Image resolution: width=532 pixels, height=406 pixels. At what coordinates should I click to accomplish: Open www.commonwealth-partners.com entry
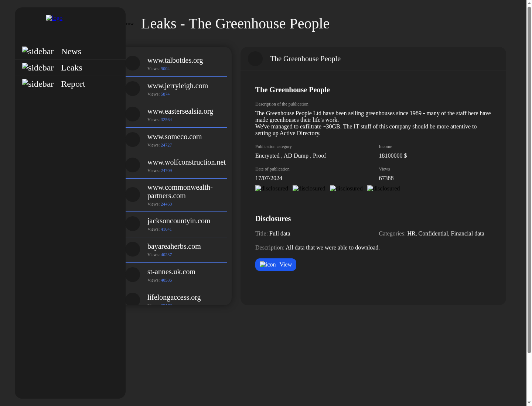point(176,195)
